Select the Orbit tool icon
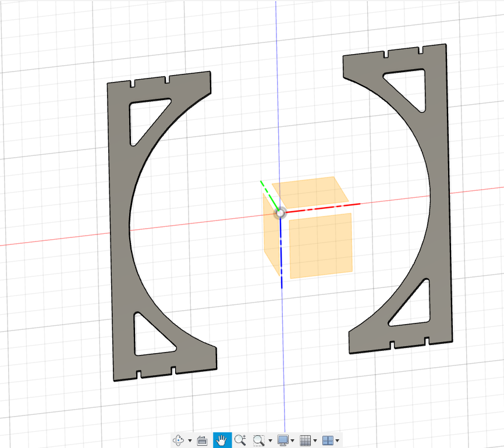The width and height of the screenshot is (504, 448). [179, 440]
